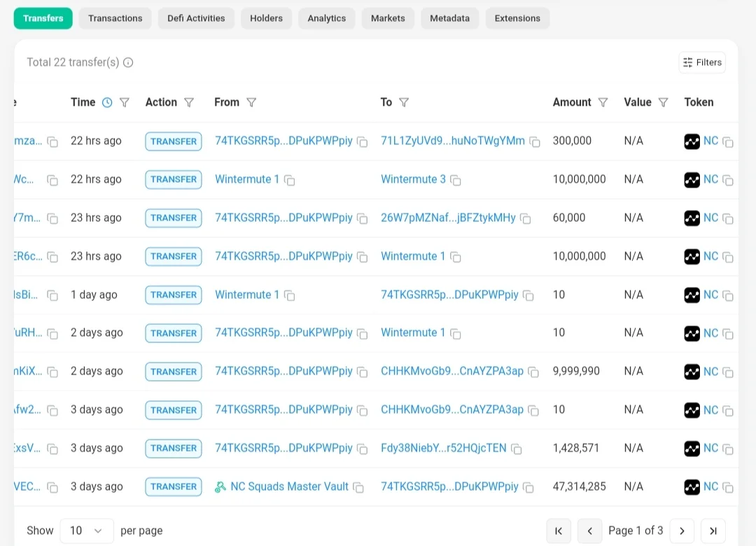Copy the signature ending in VEC...
Screen dimensions: 756x546
click(52, 488)
